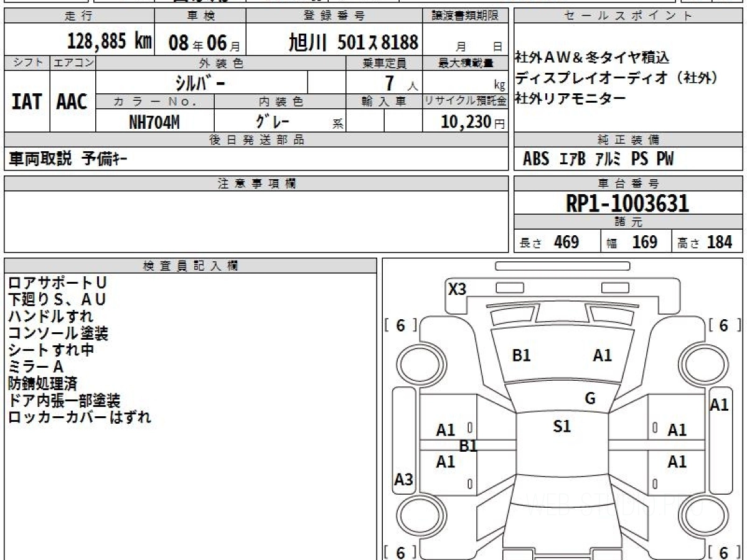747x560 pixels.
Task: Select the 社外リアモニター line
Action: 571,98
